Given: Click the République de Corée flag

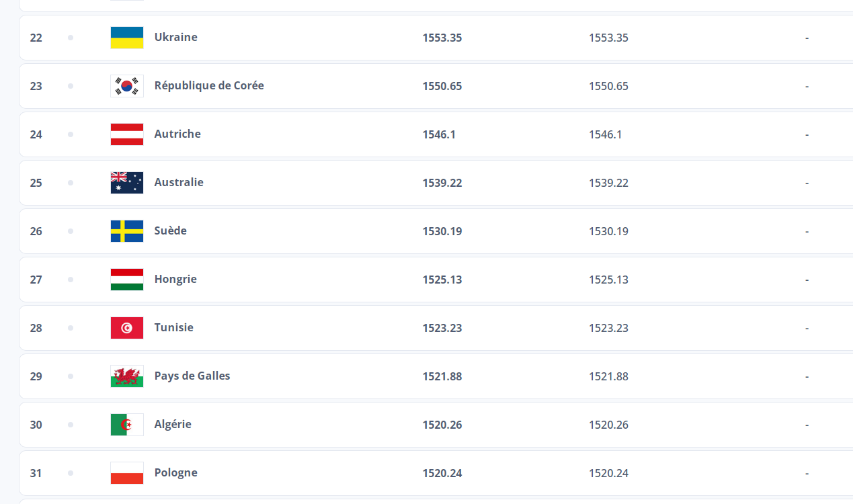Looking at the screenshot, I should [127, 86].
